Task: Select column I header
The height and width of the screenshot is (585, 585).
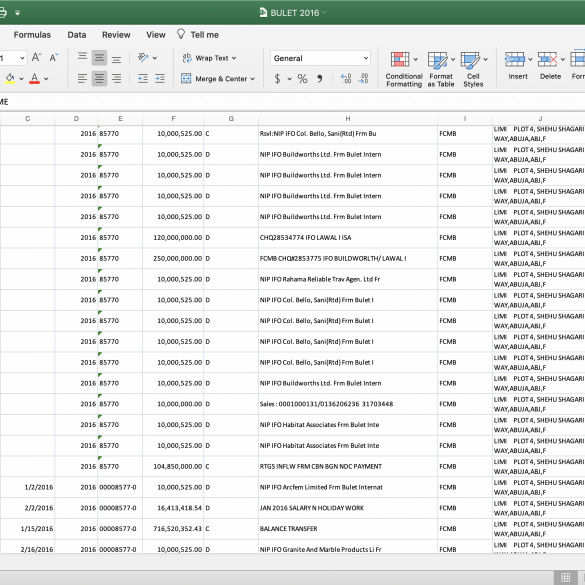Action: coord(465,119)
